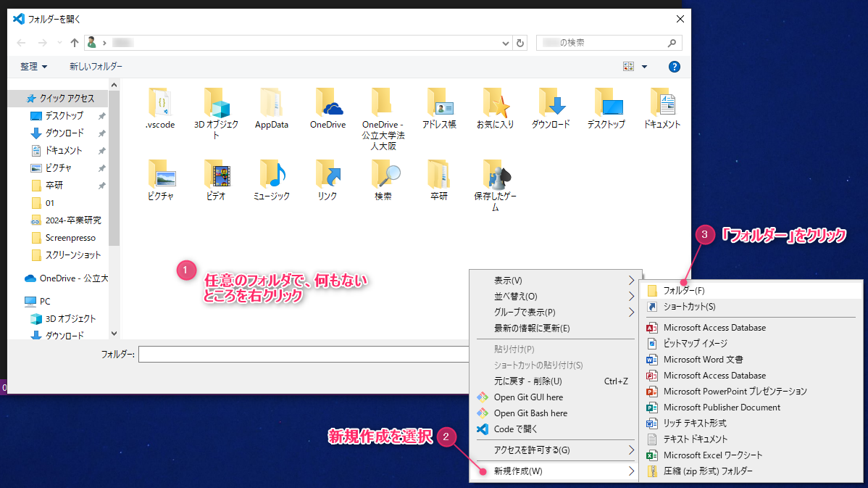Image resolution: width=868 pixels, height=488 pixels.
Task: Click the フォルダー name input field
Action: coord(304,354)
